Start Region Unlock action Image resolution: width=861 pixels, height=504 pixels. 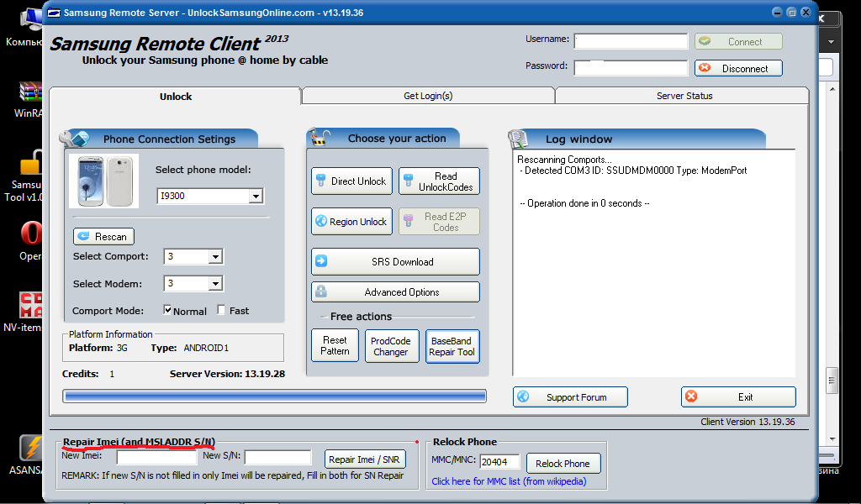click(x=350, y=222)
